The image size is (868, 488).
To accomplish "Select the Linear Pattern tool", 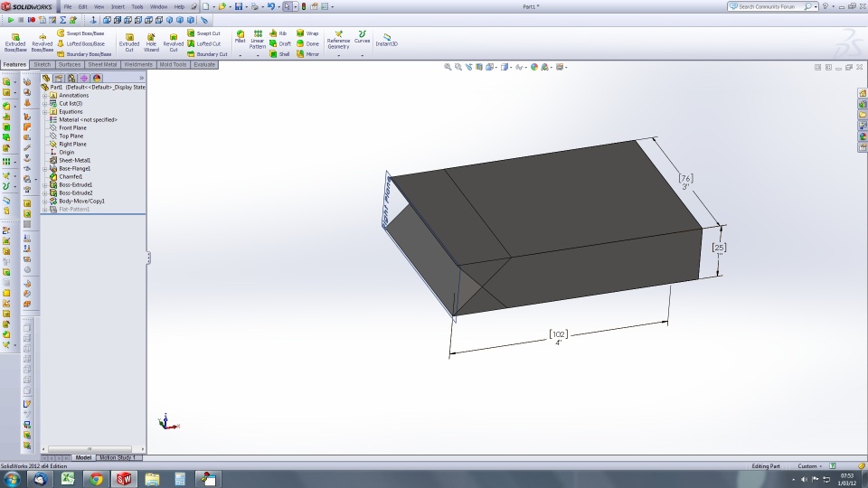I will [258, 40].
